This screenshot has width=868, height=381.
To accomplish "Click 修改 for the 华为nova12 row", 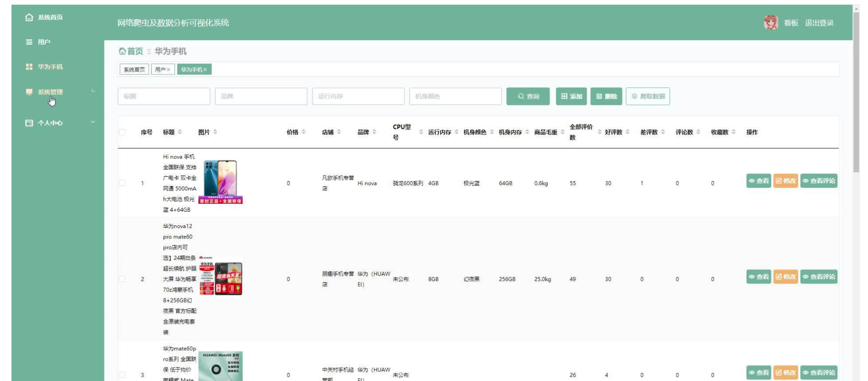I will click(786, 276).
